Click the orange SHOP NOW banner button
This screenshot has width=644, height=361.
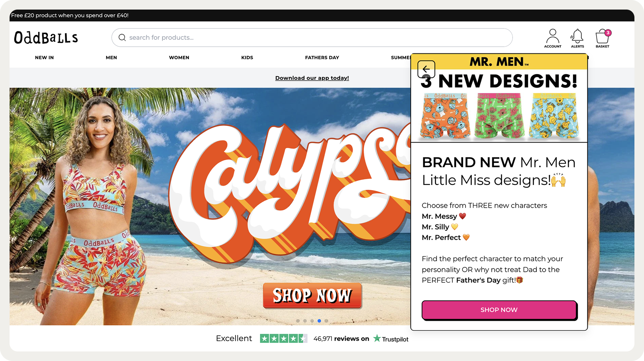[x=312, y=296]
